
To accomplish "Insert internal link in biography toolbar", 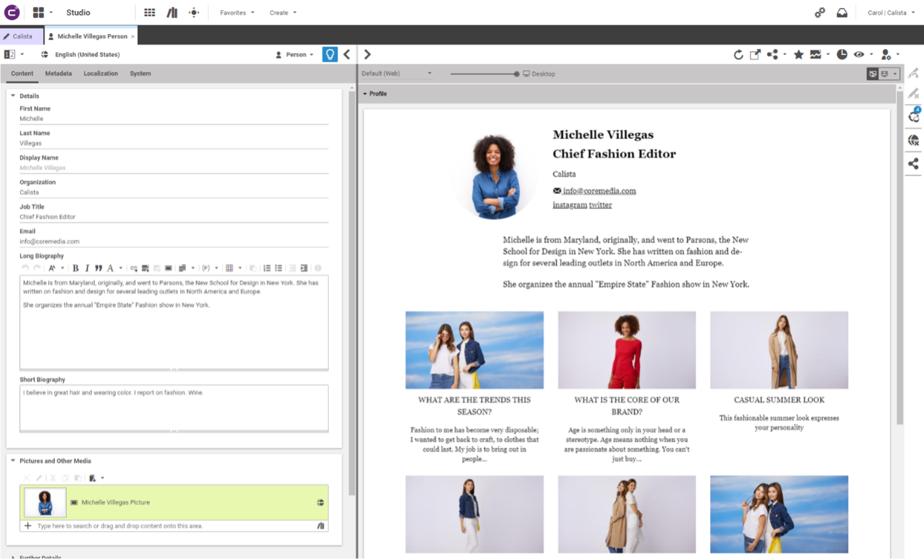I will coord(134,268).
